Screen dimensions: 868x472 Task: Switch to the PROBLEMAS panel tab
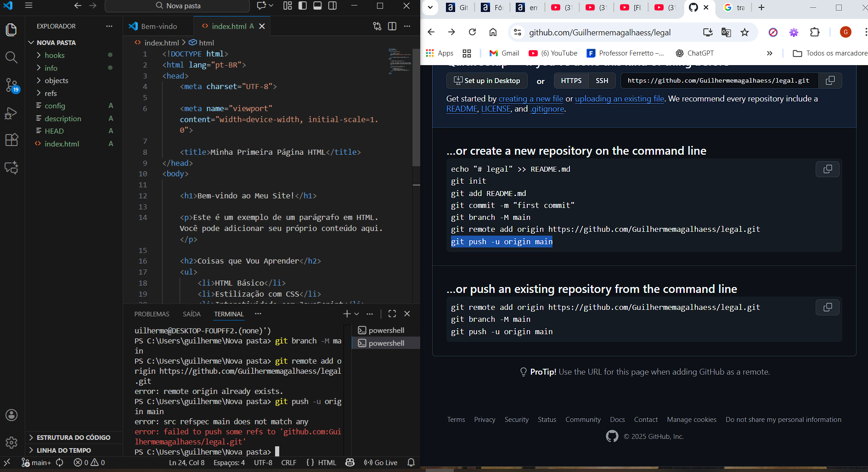(152, 314)
